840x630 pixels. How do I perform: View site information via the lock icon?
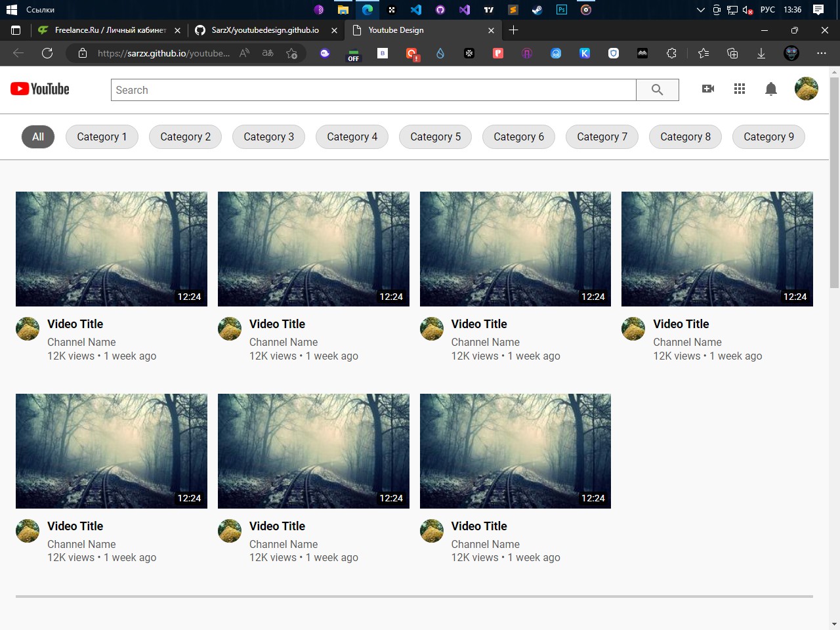pyautogui.click(x=83, y=53)
